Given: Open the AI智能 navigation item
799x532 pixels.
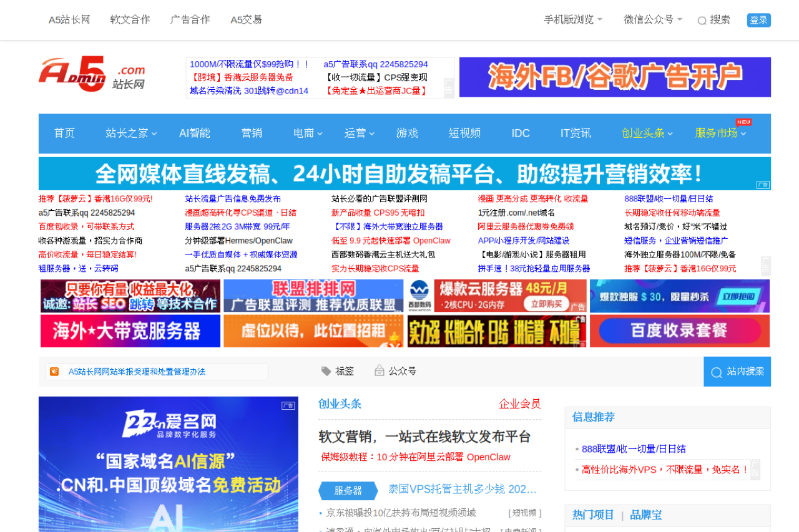Looking at the screenshot, I should click(x=195, y=133).
